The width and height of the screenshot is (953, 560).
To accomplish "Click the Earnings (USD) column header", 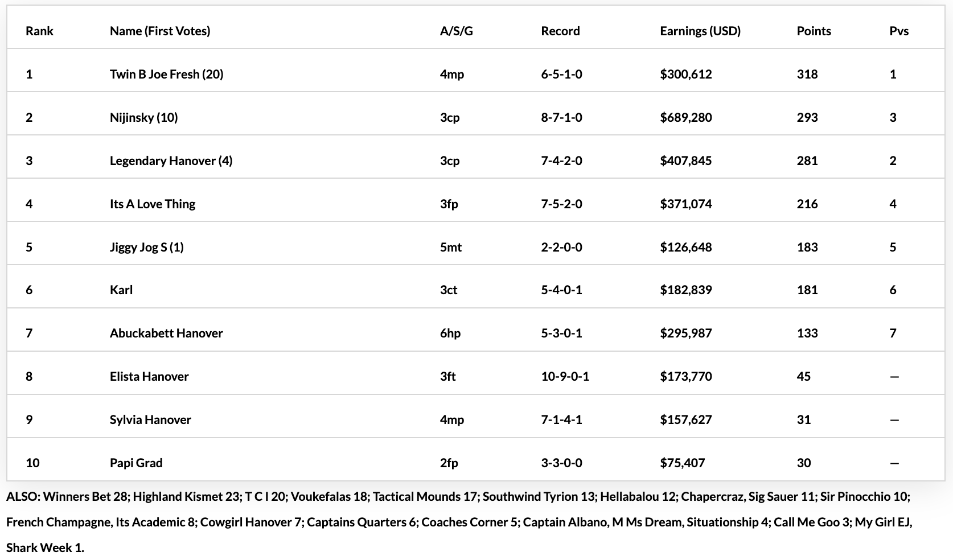I will click(700, 31).
